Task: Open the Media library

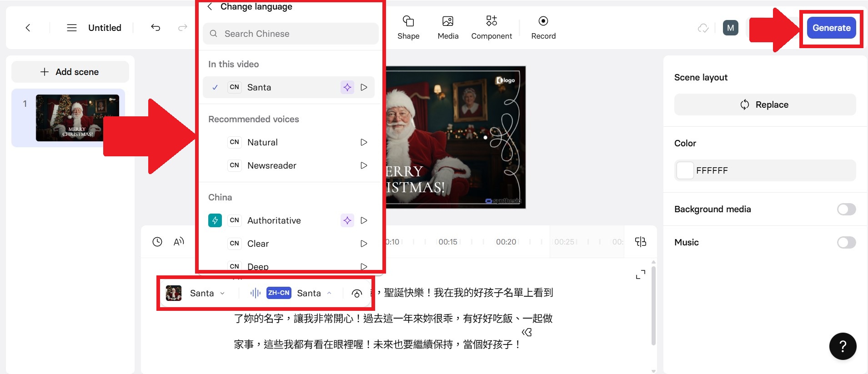Action: (x=448, y=27)
